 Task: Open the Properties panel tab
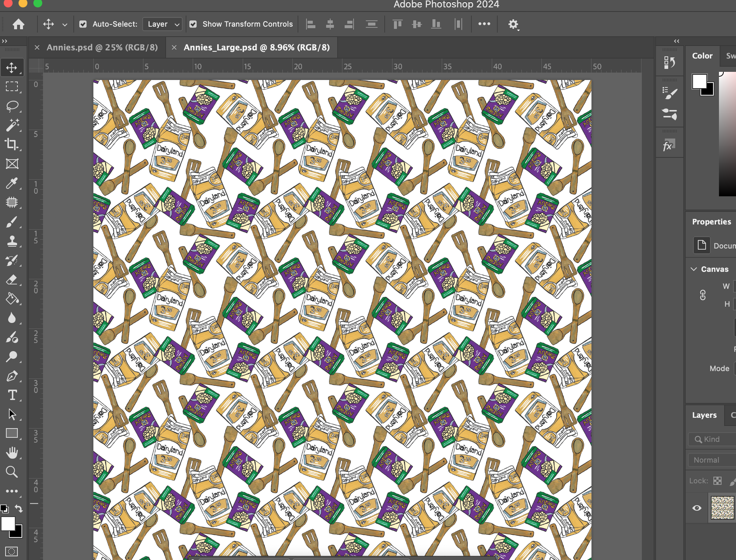coord(712,222)
